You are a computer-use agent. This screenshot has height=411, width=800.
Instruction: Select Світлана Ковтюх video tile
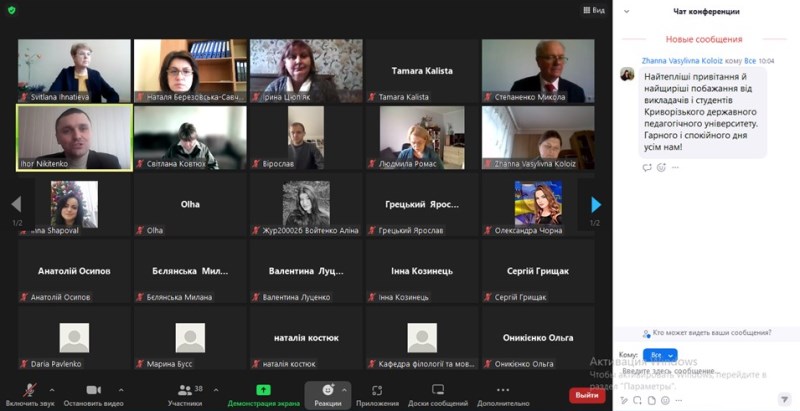[190, 138]
